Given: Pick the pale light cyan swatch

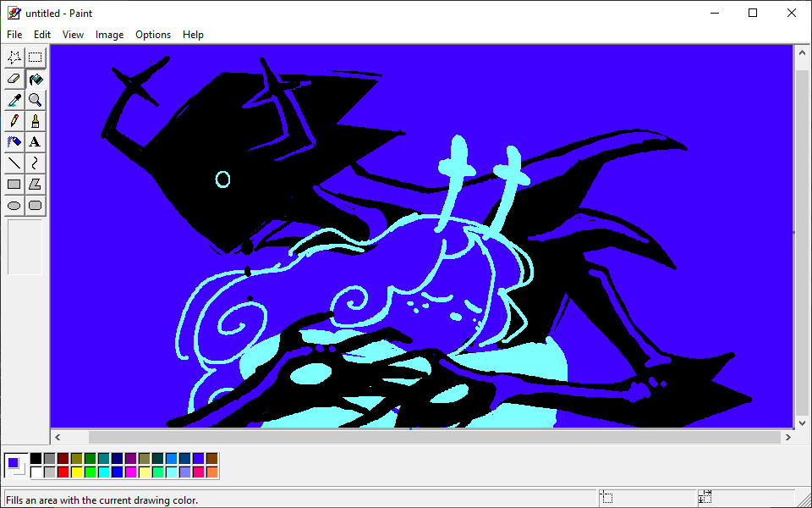Looking at the screenshot, I should click(x=172, y=472).
